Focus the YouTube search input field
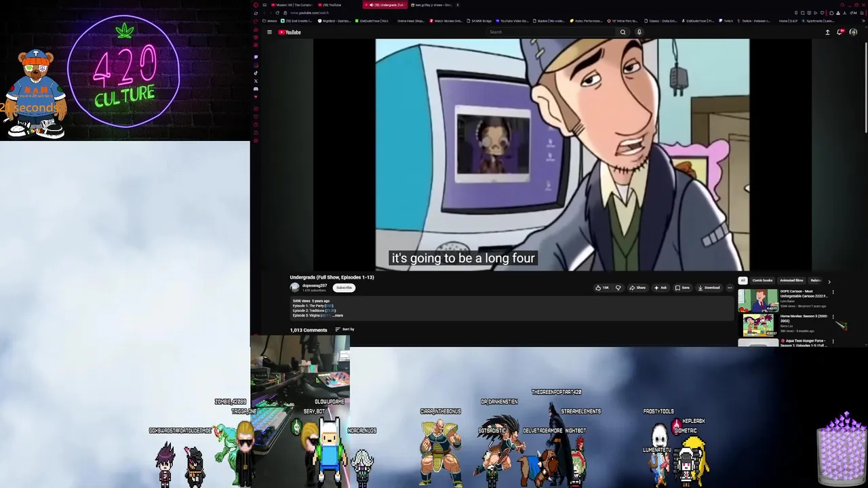Screen dimensions: 868x488 point(551,32)
